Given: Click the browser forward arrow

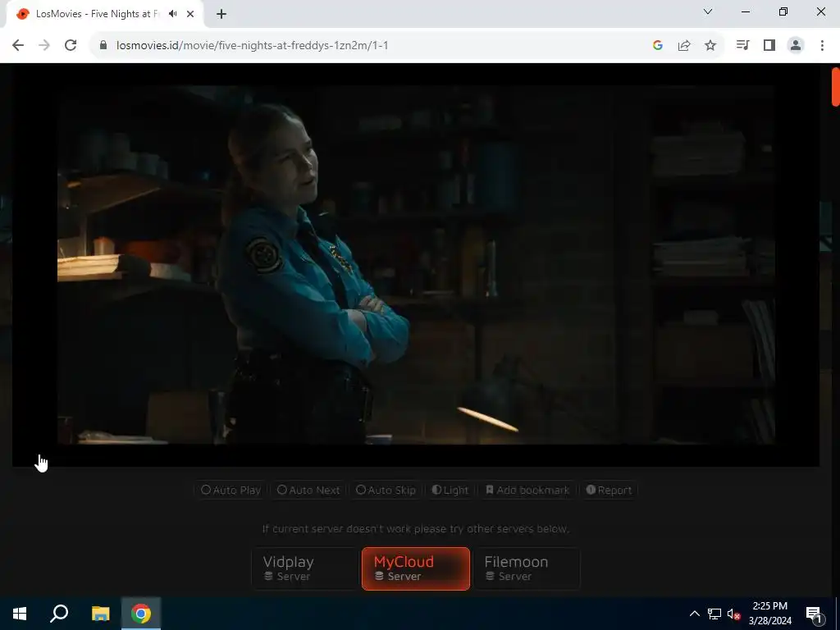Looking at the screenshot, I should pos(44,46).
